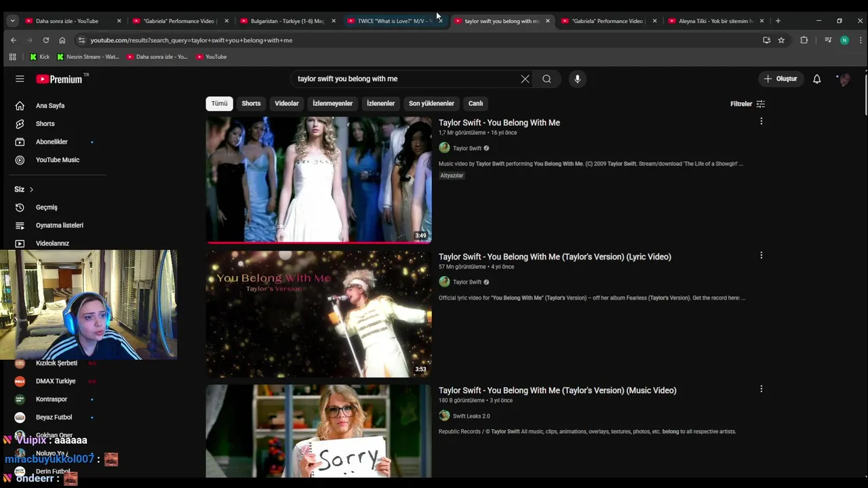This screenshot has width=868, height=488.
Task: Open the YouTube bookmark in bookmarks bar
Action: coord(211,57)
